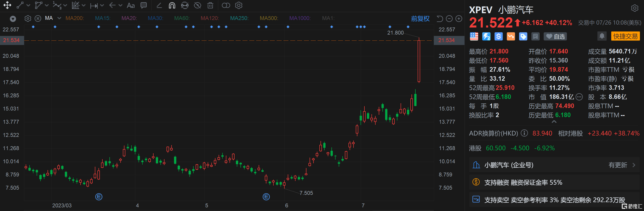Click the highlighted 21.534 right axis price tag
Viewport: 644px width, 211px height.
click(449, 40)
